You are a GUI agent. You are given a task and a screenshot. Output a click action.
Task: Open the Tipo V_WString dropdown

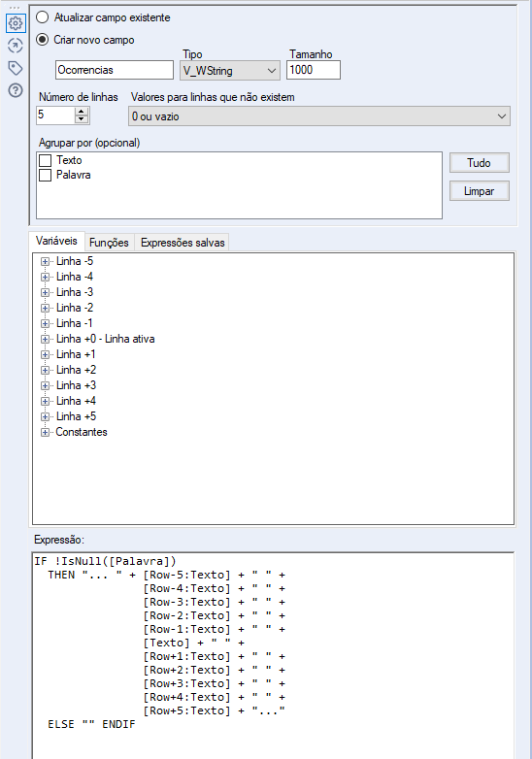point(230,71)
